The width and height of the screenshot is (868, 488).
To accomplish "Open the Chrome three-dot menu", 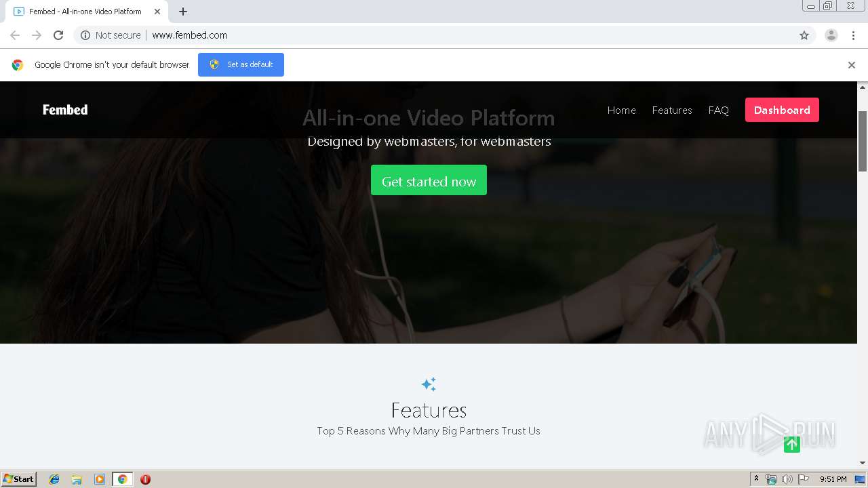I will point(853,35).
